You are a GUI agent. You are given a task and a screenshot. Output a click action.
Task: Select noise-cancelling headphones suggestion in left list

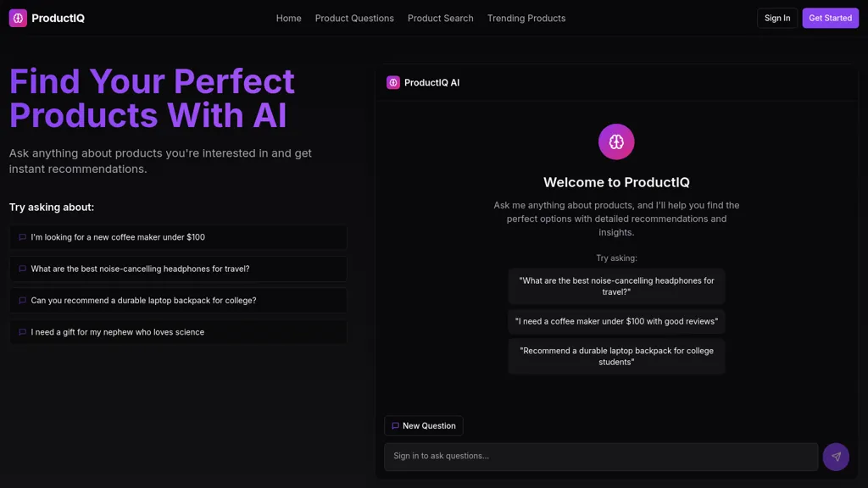tap(178, 269)
